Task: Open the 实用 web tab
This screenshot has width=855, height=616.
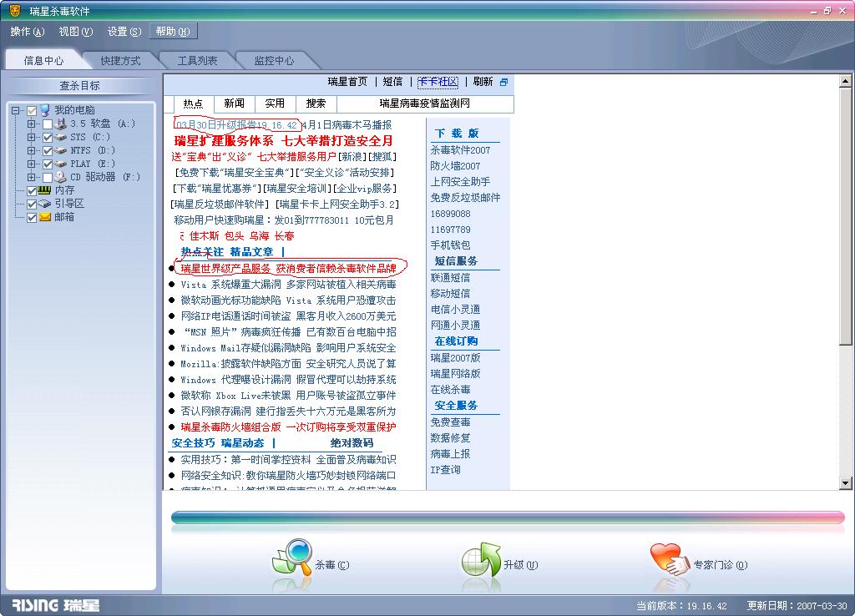Action: pyautogui.click(x=275, y=104)
